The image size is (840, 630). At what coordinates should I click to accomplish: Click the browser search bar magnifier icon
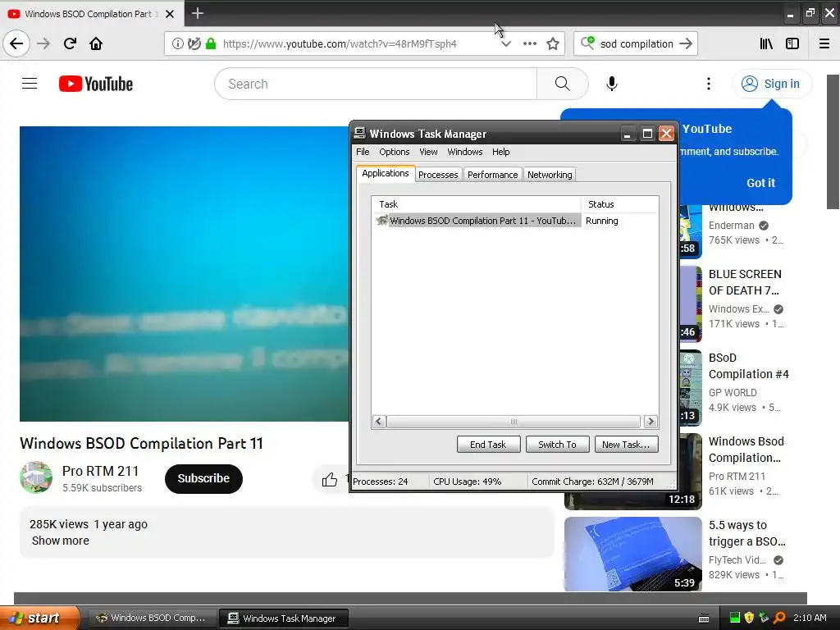point(587,43)
